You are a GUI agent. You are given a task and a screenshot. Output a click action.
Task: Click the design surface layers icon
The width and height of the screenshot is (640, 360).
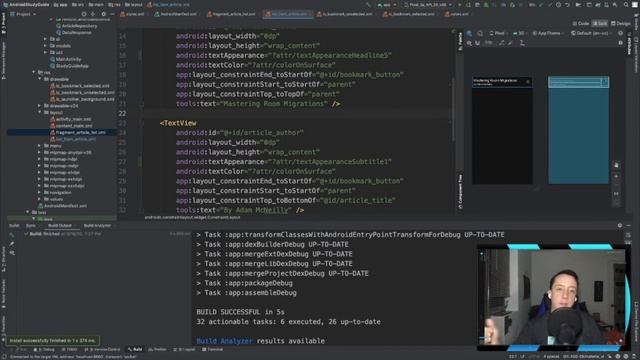pyautogui.click(x=469, y=33)
